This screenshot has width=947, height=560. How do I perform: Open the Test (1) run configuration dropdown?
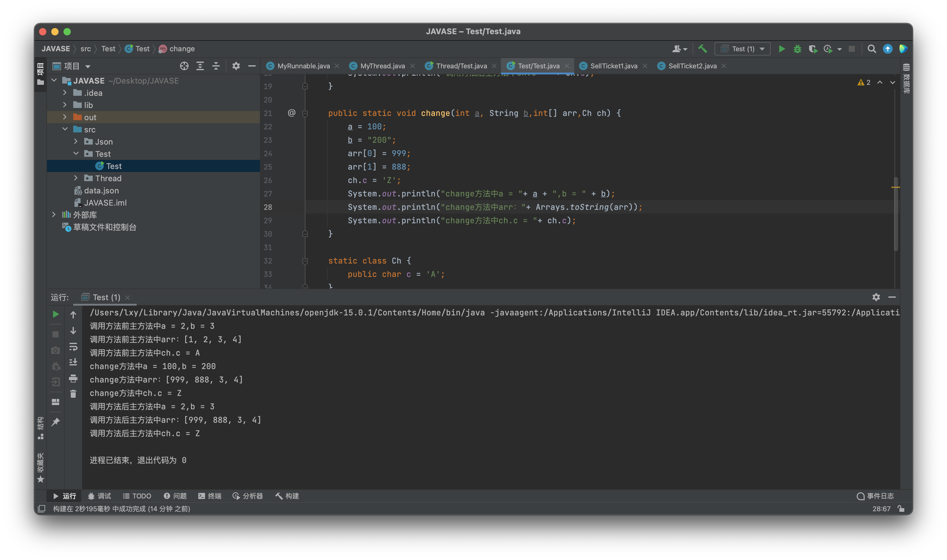742,49
